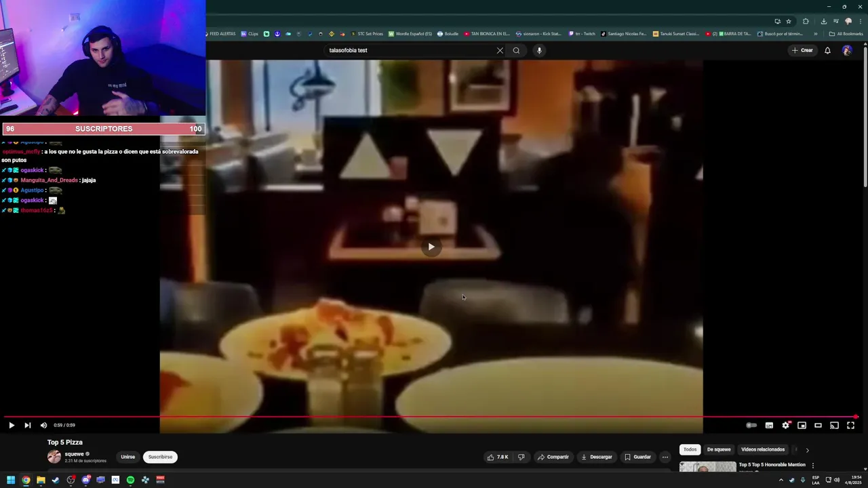Image resolution: width=868 pixels, height=488 pixels.
Task: Toggle subtitles on the video
Action: coord(769,425)
